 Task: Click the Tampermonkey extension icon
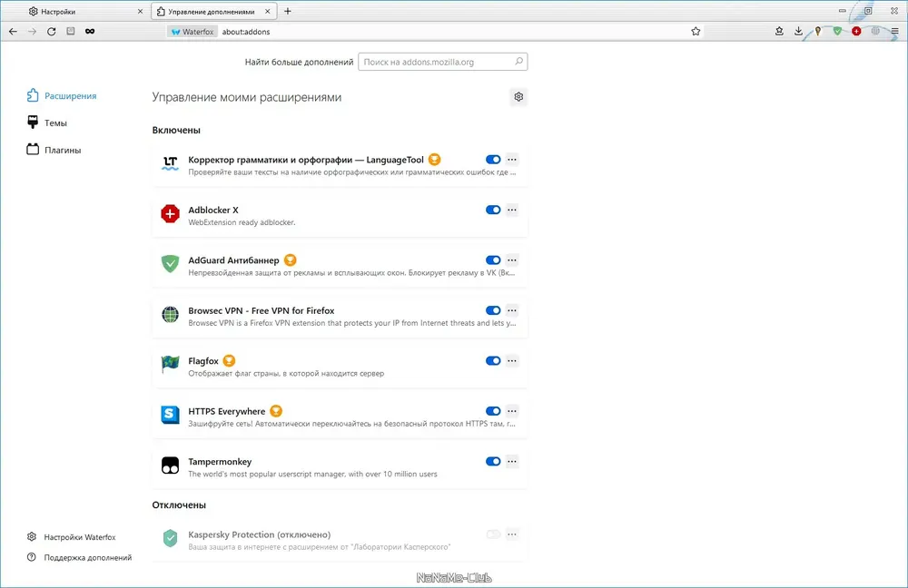coord(171,465)
